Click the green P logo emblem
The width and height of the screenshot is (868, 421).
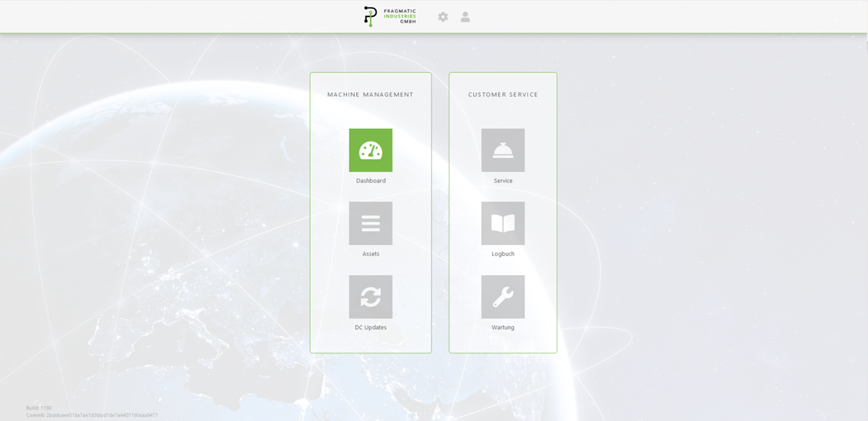370,16
